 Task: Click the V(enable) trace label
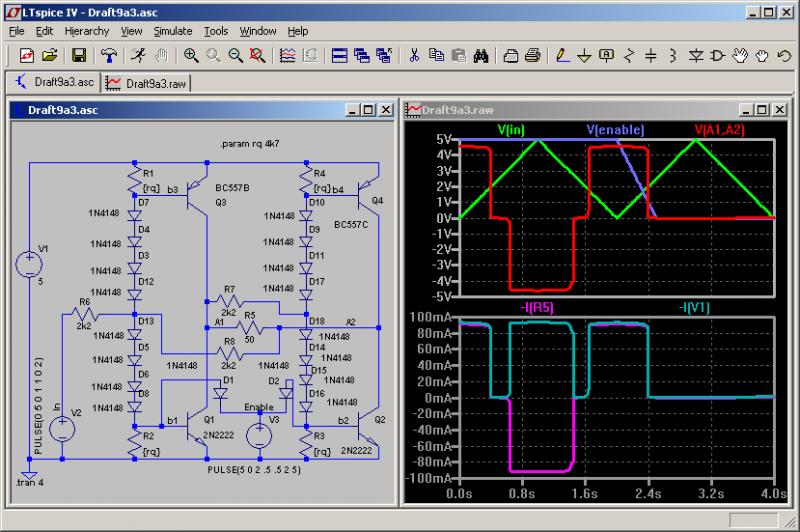pyautogui.click(x=615, y=130)
